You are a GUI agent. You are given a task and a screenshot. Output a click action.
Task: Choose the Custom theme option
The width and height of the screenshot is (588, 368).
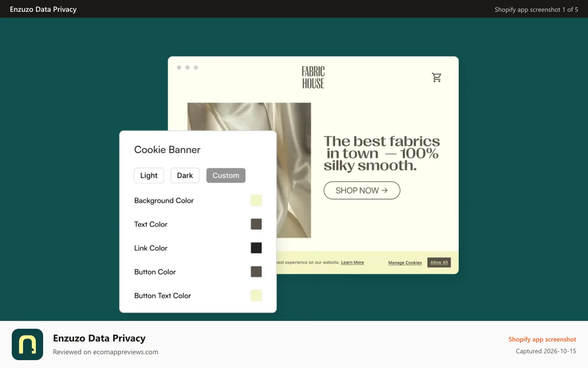226,176
